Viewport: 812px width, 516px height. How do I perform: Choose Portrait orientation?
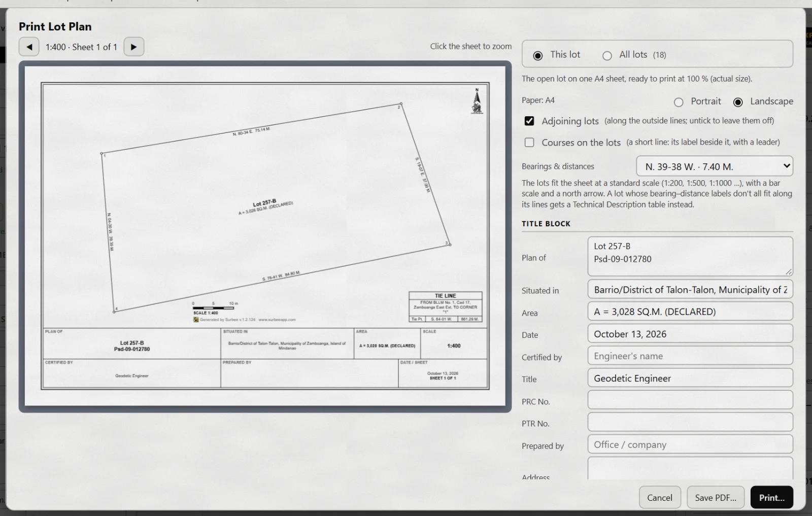[679, 102]
